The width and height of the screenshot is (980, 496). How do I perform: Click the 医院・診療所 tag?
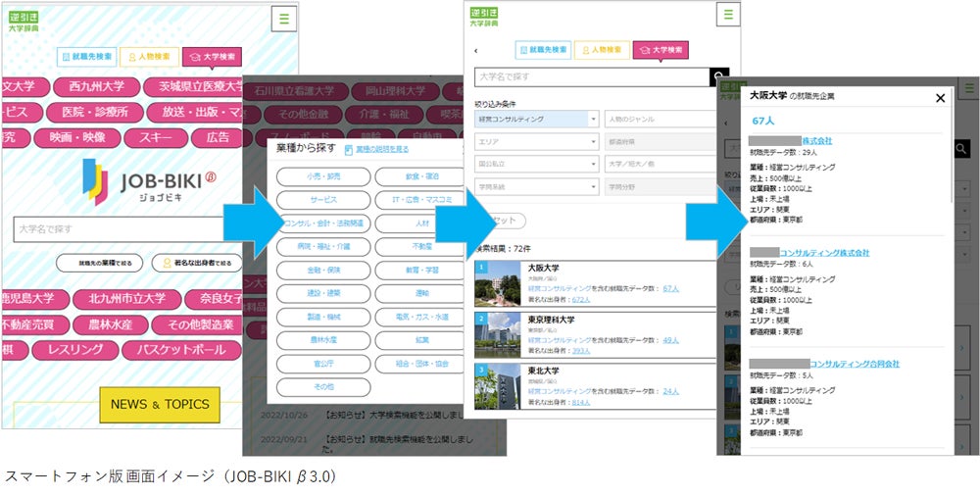pos(95,113)
